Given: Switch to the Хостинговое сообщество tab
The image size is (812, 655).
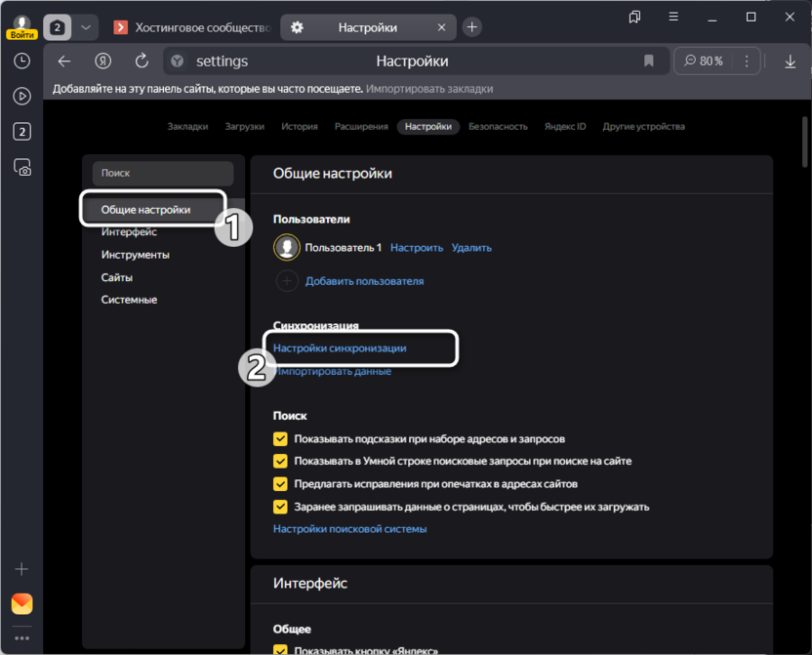Looking at the screenshot, I should [192, 27].
